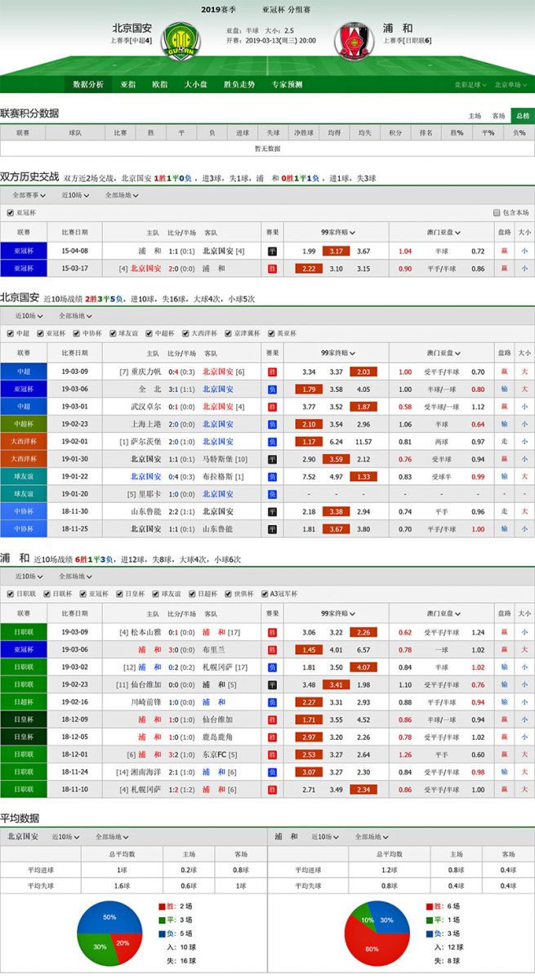Open the 武汉卓尔 team link
Screen dimensions: 535x980
[147, 407]
